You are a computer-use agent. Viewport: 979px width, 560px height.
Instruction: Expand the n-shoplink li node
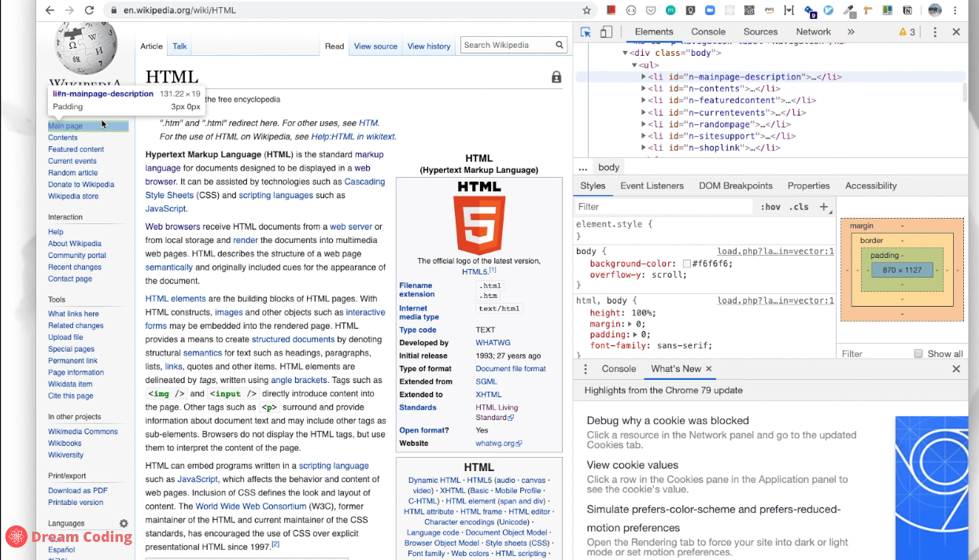point(643,148)
